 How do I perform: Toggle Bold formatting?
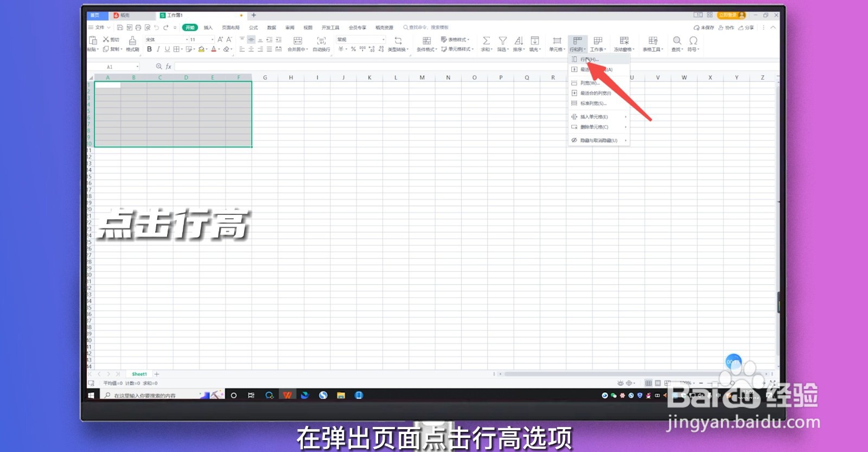149,49
